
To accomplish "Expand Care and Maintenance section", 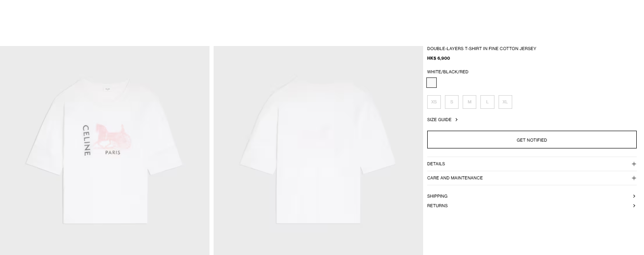I will point(532,178).
